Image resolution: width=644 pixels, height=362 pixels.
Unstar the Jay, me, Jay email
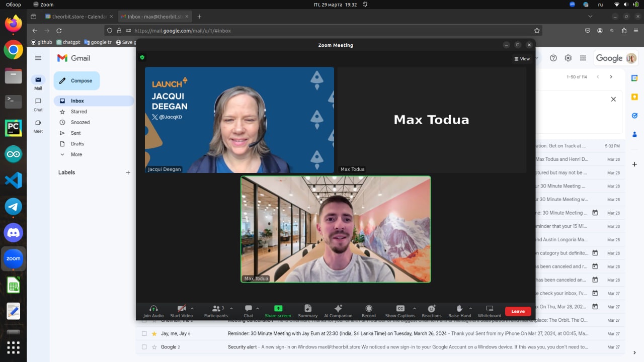pos(154,333)
